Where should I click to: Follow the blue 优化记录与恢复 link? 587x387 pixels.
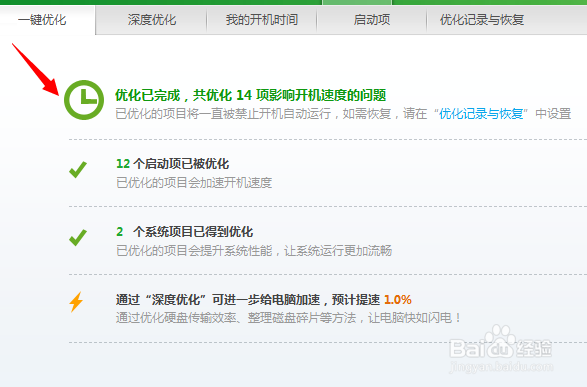pyautogui.click(x=481, y=113)
